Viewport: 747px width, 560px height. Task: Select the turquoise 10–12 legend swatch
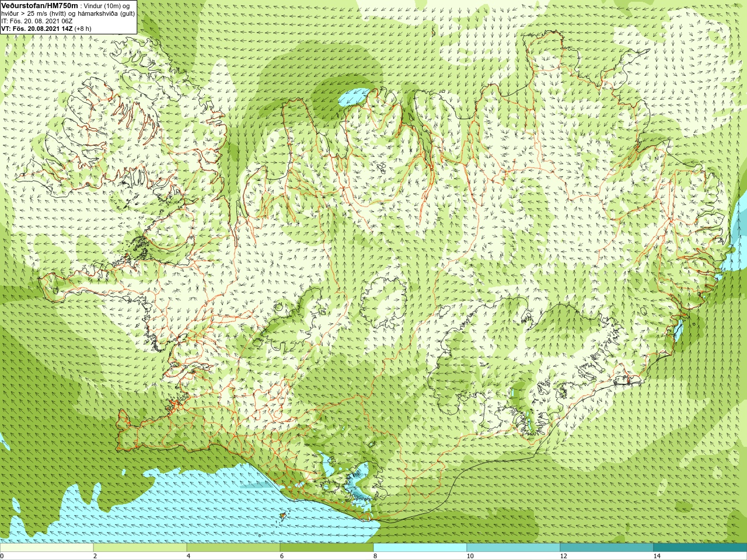pyautogui.click(x=514, y=548)
